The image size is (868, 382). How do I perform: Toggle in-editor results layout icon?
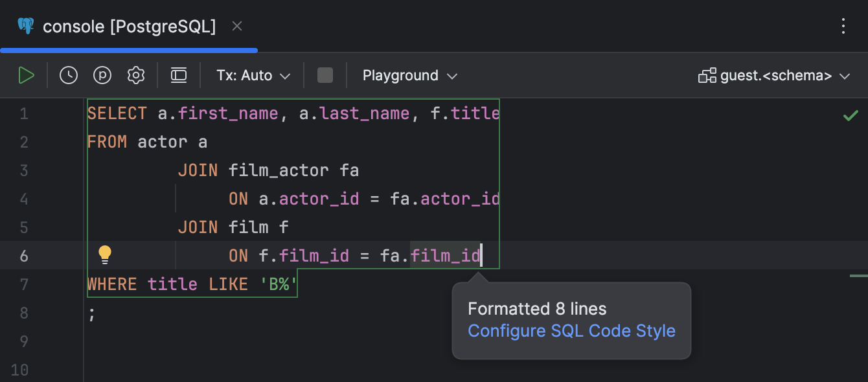(x=179, y=76)
